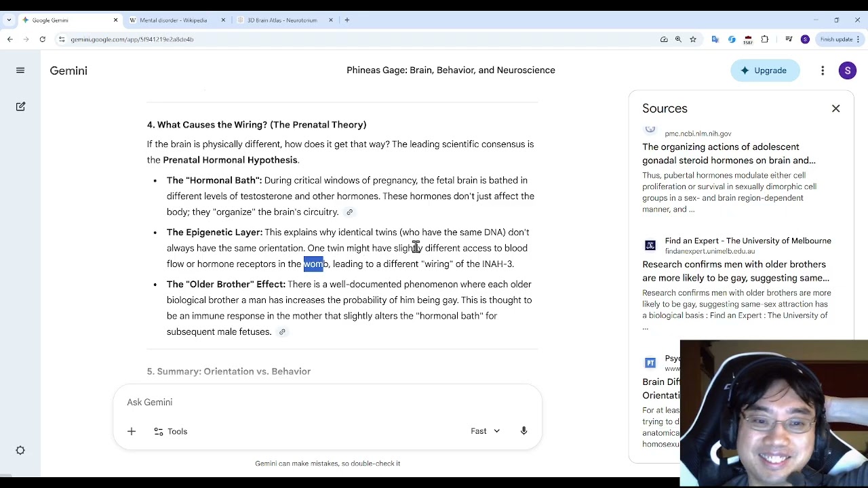868x488 pixels.
Task: Open source link after Hormonal Bath paragraph
Action: 349,212
